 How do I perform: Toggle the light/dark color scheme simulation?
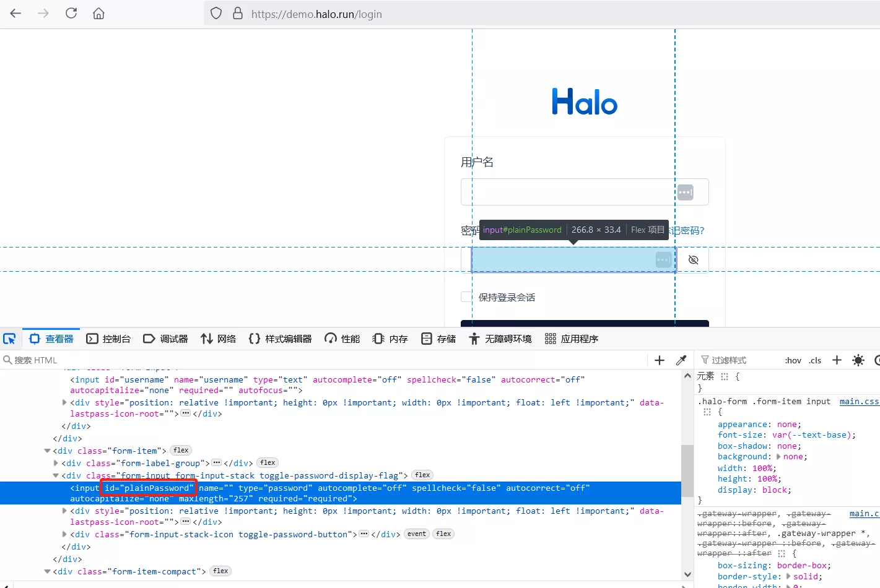pos(858,360)
